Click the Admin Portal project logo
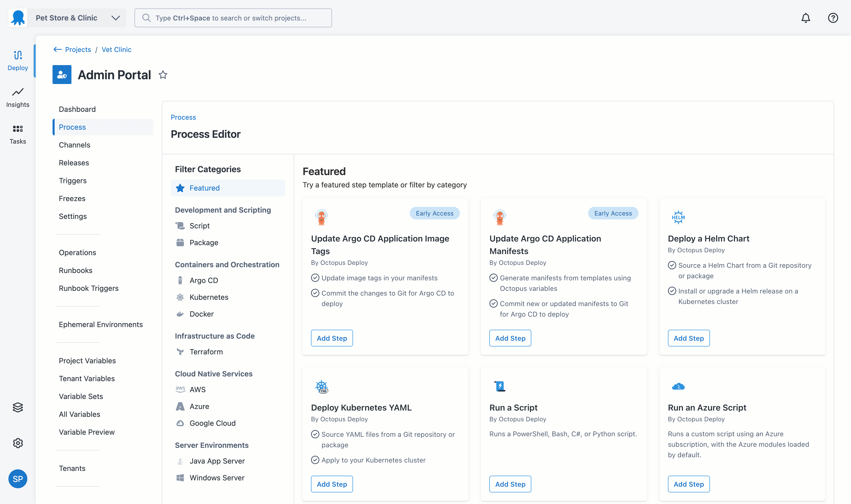The image size is (851, 504). coord(62,75)
